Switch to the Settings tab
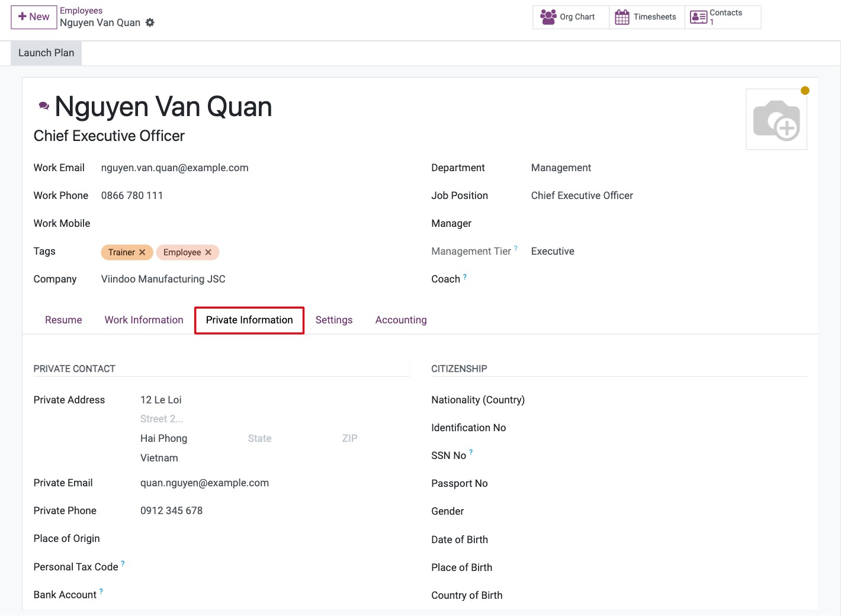 (x=334, y=320)
